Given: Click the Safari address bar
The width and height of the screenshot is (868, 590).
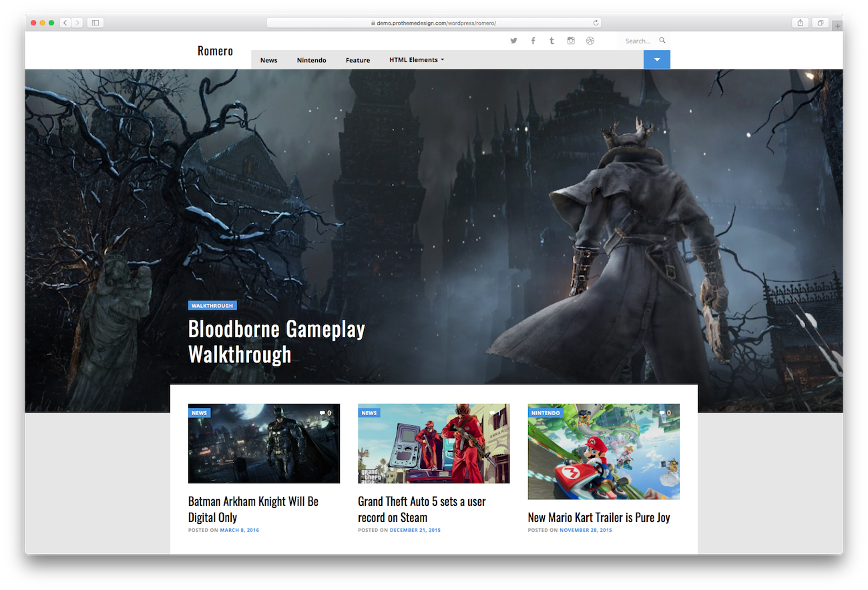Looking at the screenshot, I should pyautogui.click(x=434, y=23).
